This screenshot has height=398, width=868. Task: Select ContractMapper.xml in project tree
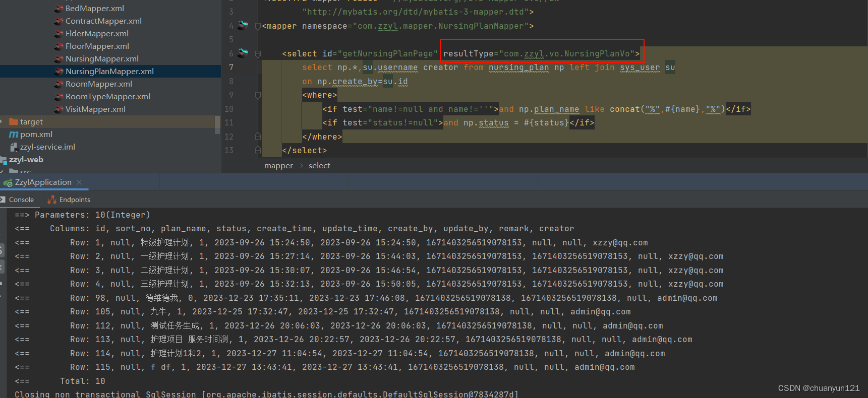pos(103,21)
